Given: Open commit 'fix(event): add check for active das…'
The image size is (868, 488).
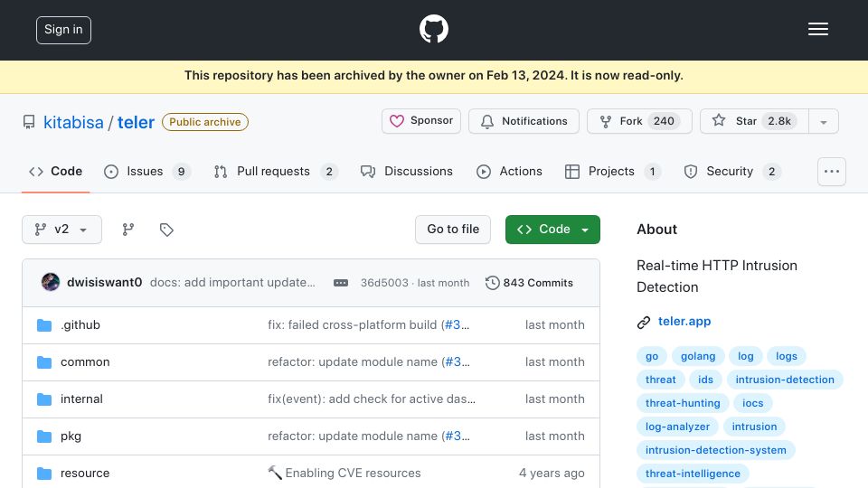Looking at the screenshot, I should [372, 399].
